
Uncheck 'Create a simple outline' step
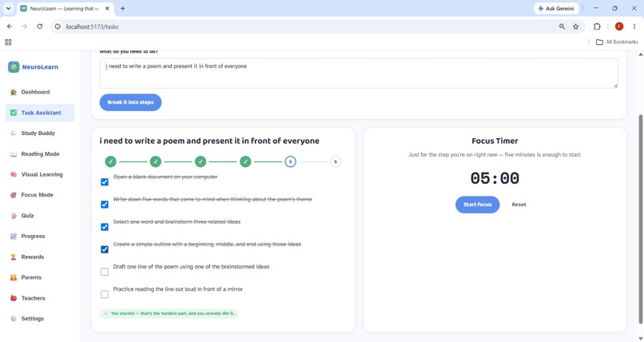pos(105,249)
